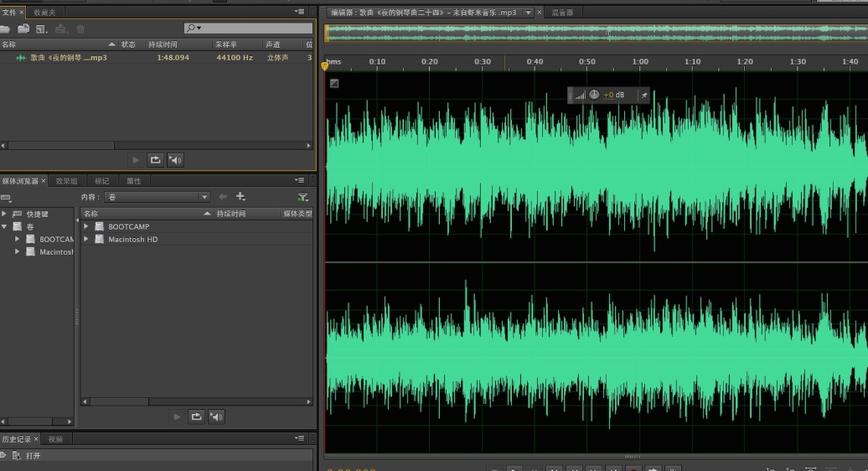Screen dimensions: 868x471
Task: Toggle auto-play speaker in Media Browser
Action: coord(216,417)
